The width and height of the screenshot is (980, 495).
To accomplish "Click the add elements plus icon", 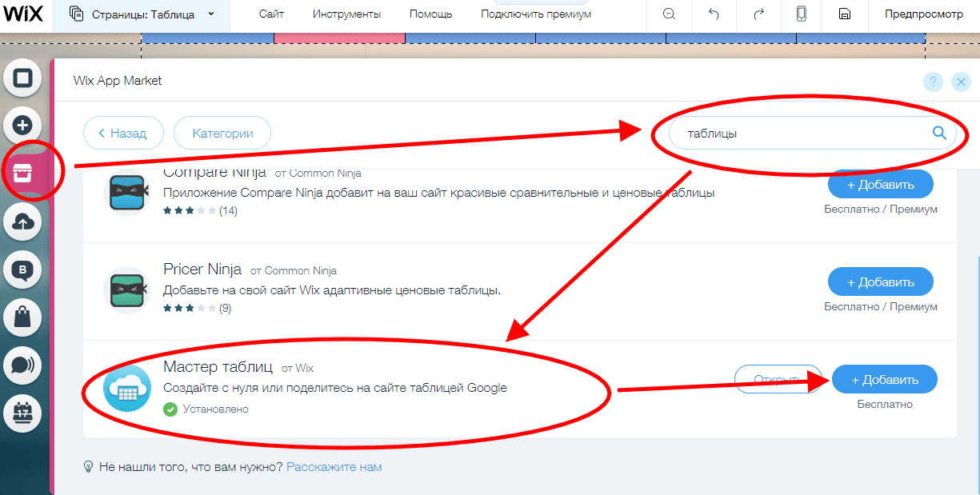I will click(x=23, y=126).
